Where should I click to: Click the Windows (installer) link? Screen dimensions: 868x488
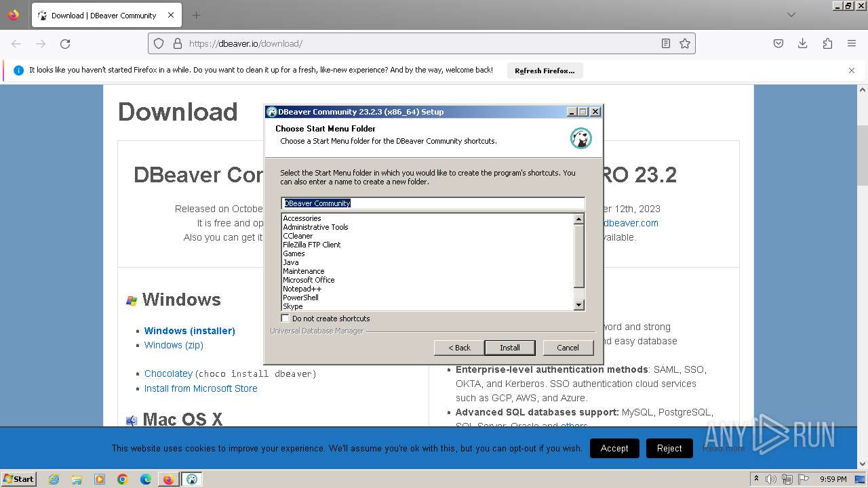point(190,331)
